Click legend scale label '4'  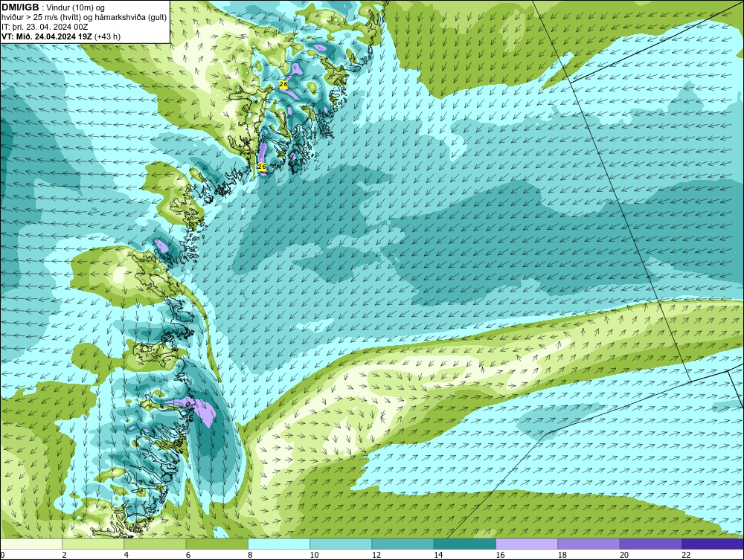pyautogui.click(x=126, y=555)
